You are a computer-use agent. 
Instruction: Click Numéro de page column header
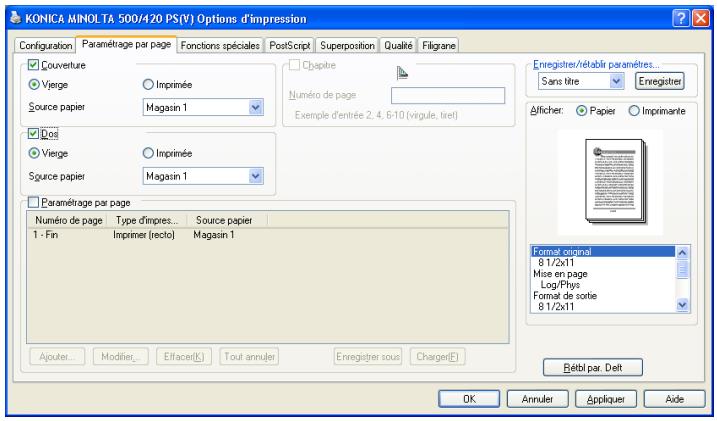(68, 220)
